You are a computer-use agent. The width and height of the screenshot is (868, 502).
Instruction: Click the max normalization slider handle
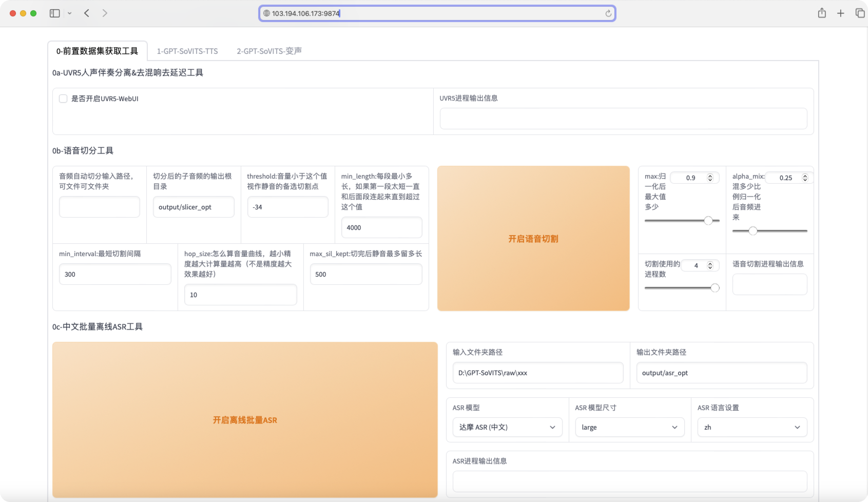708,221
